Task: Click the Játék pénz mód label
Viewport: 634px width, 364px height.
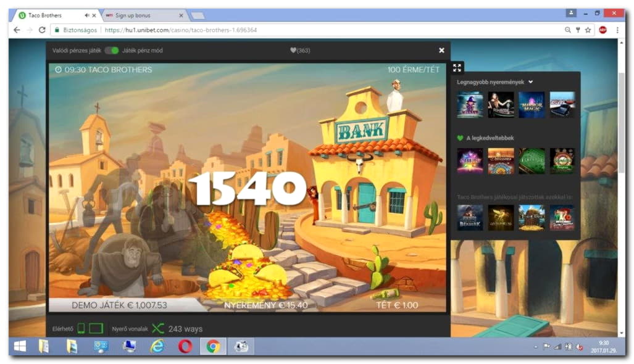Action: click(143, 51)
